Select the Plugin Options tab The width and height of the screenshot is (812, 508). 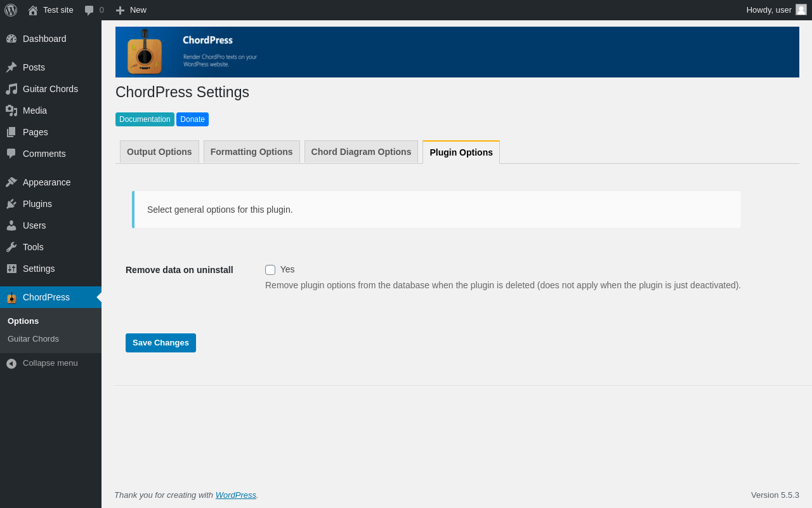coord(461,152)
